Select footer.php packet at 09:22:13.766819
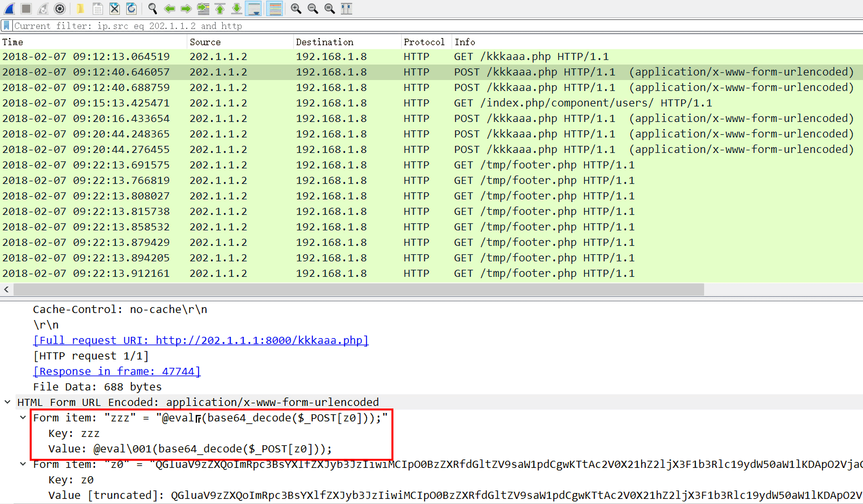 pos(431,180)
